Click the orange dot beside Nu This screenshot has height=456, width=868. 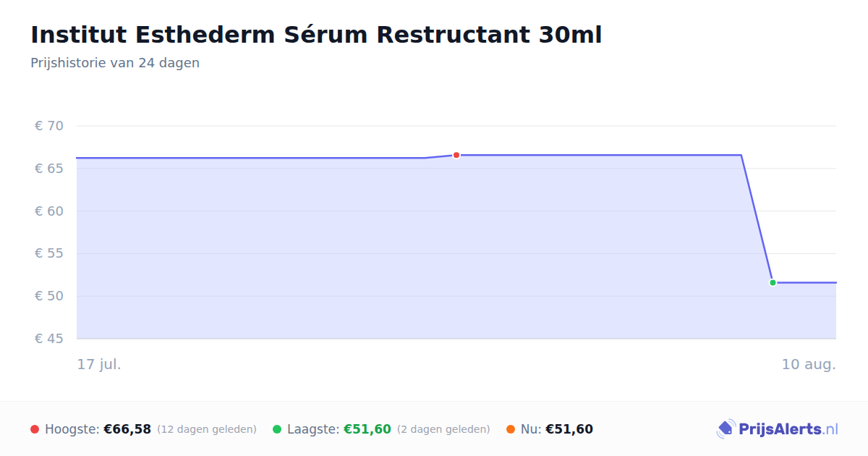511,429
